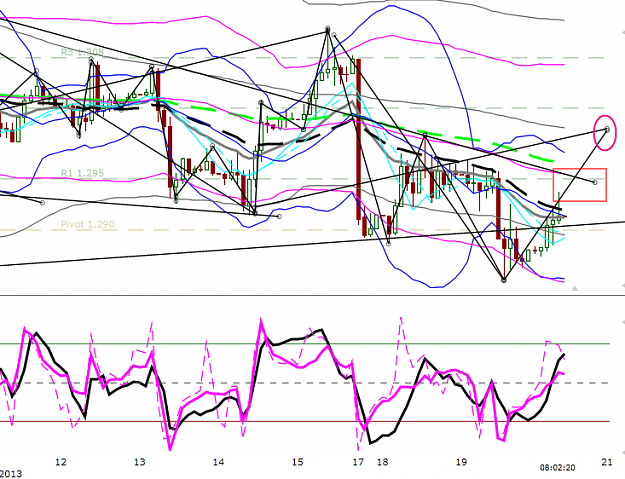The height and width of the screenshot is (479, 625).
Task: Click the '17' date label on the time axis
Action: pyautogui.click(x=358, y=462)
